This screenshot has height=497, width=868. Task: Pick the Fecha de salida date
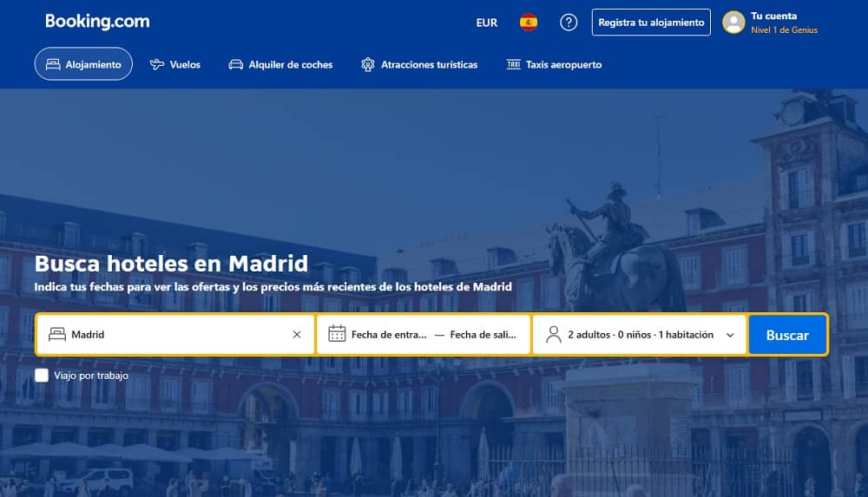(483, 334)
